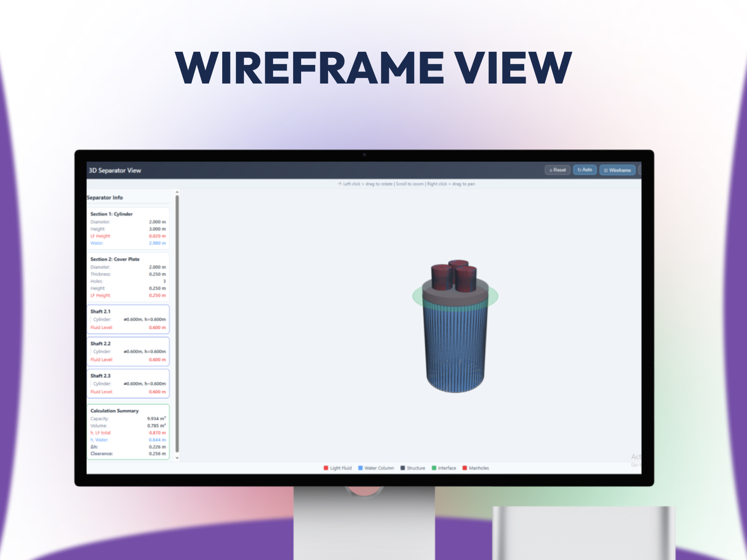
Task: Click the partially hidden button after Wireframe
Action: 640,170
